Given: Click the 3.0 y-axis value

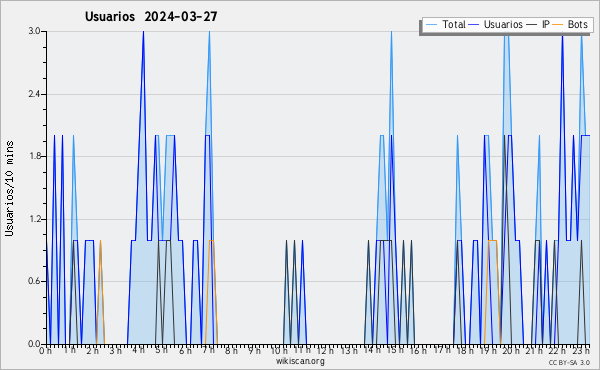Looking at the screenshot, I should point(34,31).
